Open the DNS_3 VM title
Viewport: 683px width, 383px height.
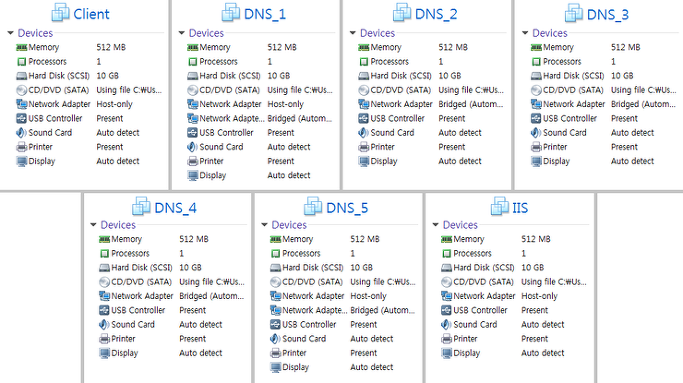coord(608,14)
